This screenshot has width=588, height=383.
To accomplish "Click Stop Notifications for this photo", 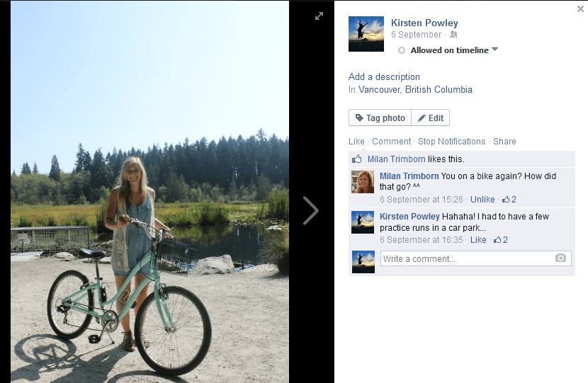I will (x=451, y=142).
